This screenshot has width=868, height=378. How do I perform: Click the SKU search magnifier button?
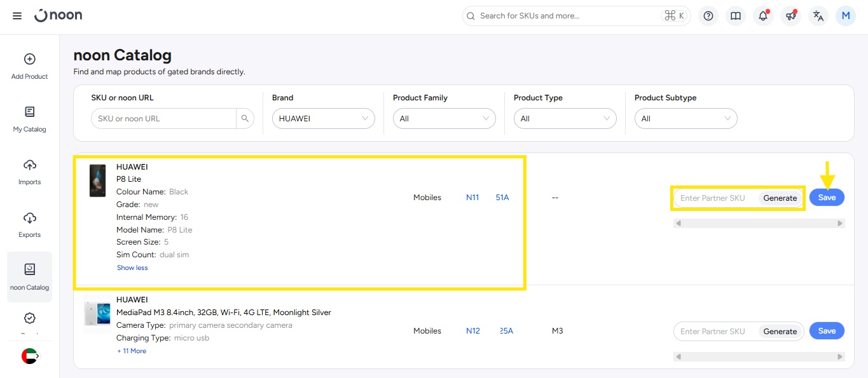[x=245, y=119]
